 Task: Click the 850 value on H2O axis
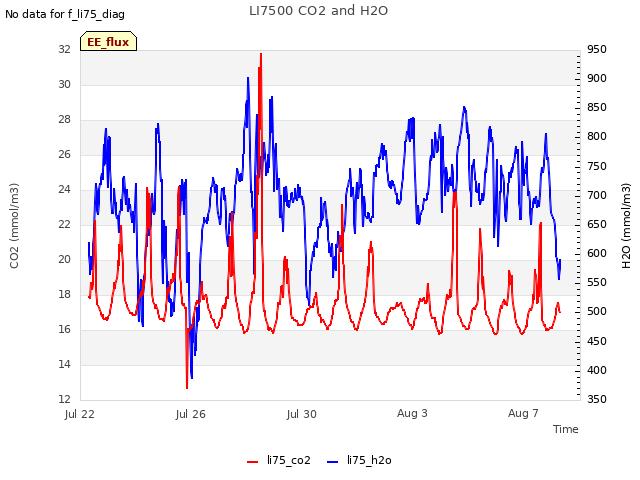597,108
